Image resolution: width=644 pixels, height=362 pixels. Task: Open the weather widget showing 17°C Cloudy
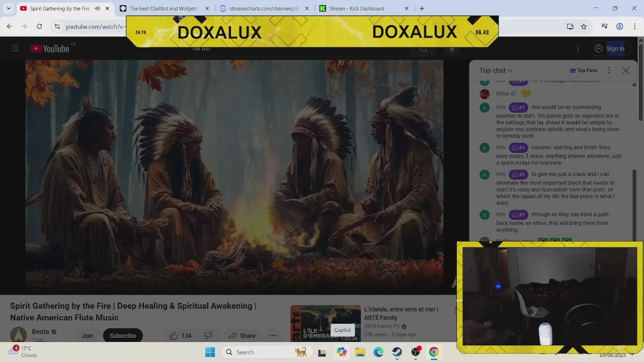click(x=24, y=351)
